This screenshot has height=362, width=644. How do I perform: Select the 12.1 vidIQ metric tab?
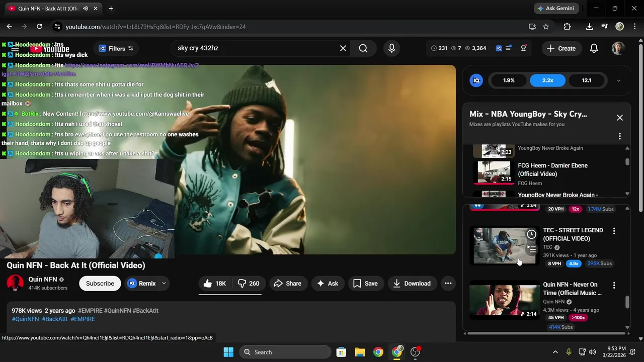(x=587, y=80)
